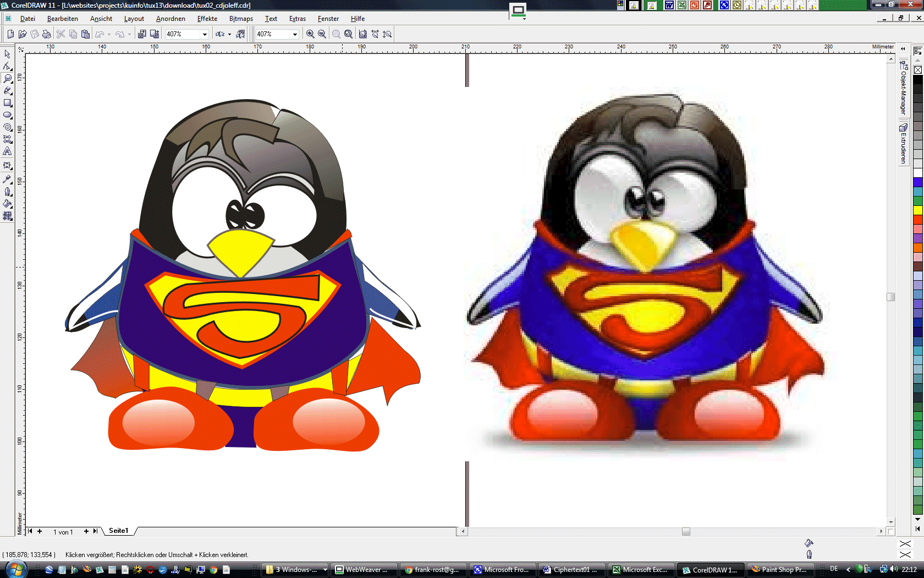Expand the 3 Windows taskbar group arrow

coord(325,570)
